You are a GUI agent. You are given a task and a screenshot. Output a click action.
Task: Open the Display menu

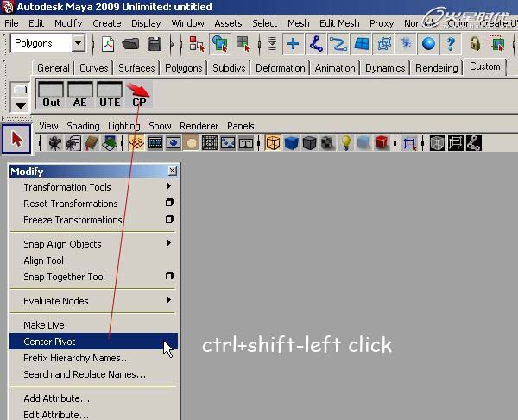click(x=146, y=23)
